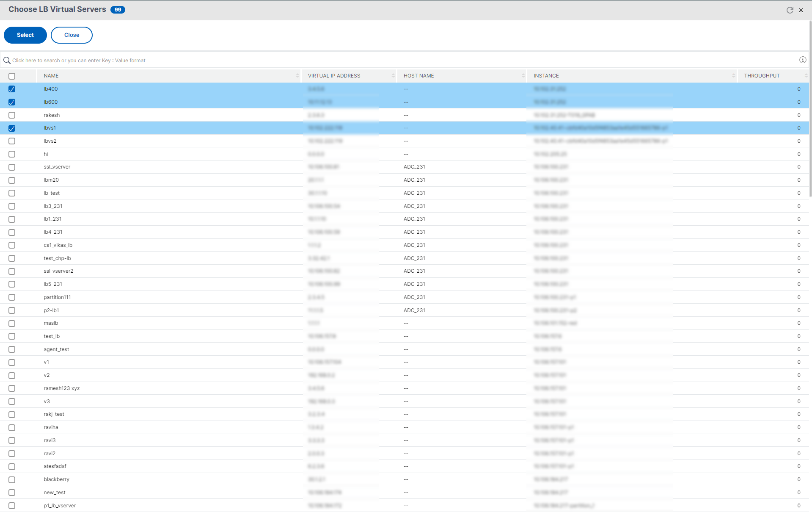Click the 99 count badge

(118, 10)
